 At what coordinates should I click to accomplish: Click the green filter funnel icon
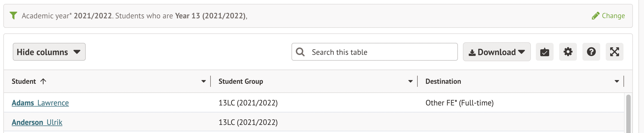point(13,16)
